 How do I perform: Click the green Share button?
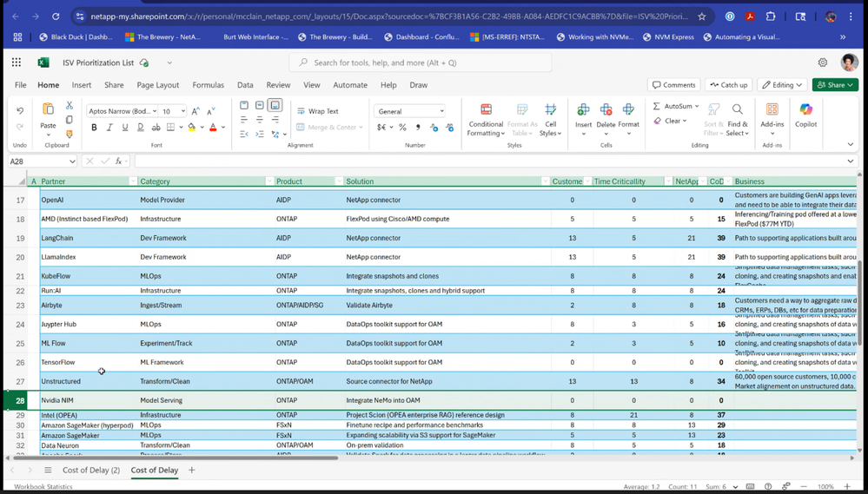tap(835, 85)
